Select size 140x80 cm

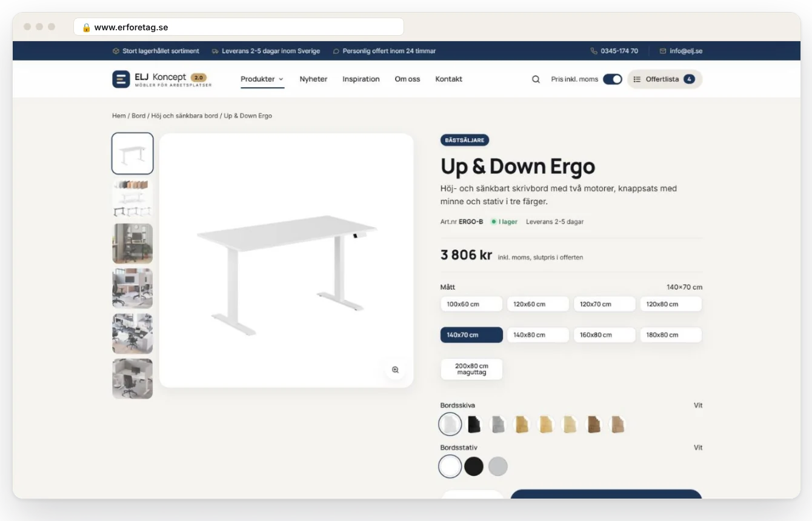pos(538,335)
